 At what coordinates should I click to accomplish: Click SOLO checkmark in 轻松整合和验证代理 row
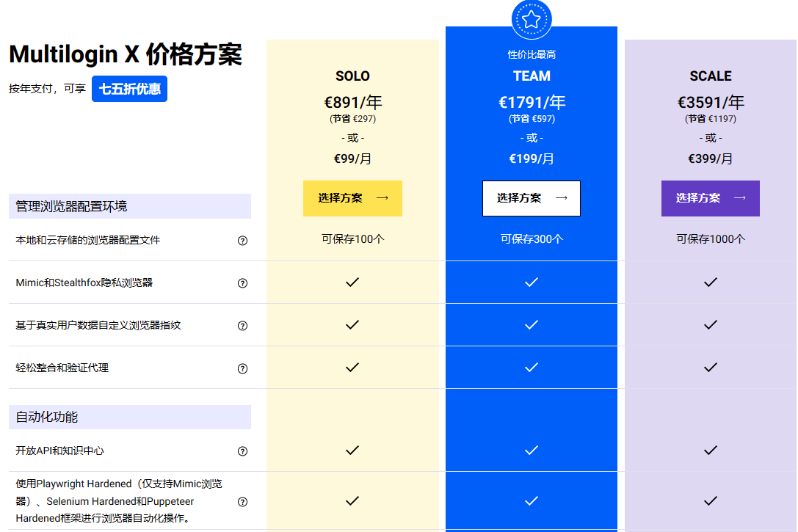coord(352,367)
